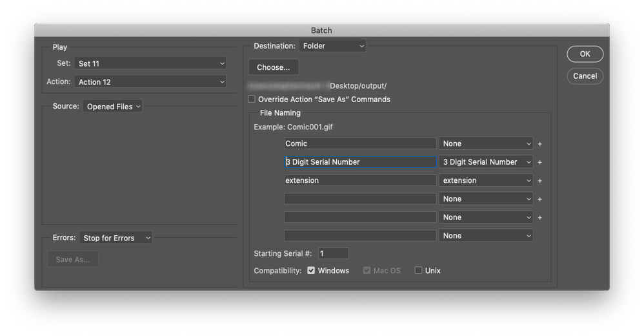Image resolution: width=644 pixels, height=336 pixels.
Task: Open the Action 12 dropdown
Action: pos(150,82)
